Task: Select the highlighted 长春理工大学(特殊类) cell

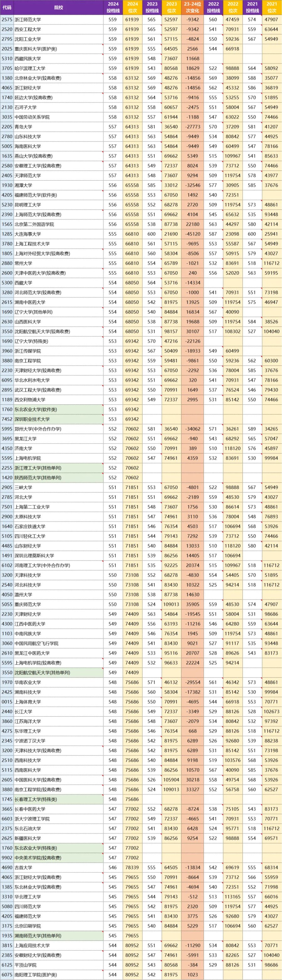Action: click(59, 799)
